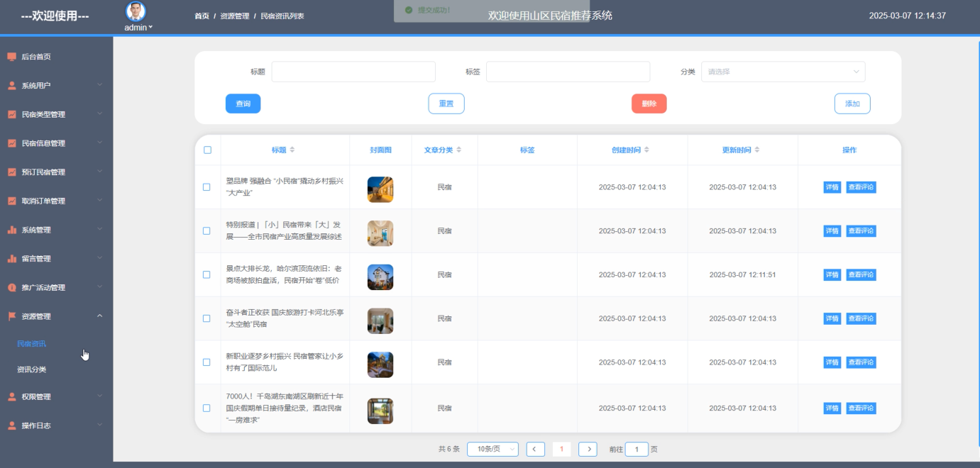Collapse 资源管理 with its up chevron
This screenshot has width=980, height=468.
[x=99, y=316]
